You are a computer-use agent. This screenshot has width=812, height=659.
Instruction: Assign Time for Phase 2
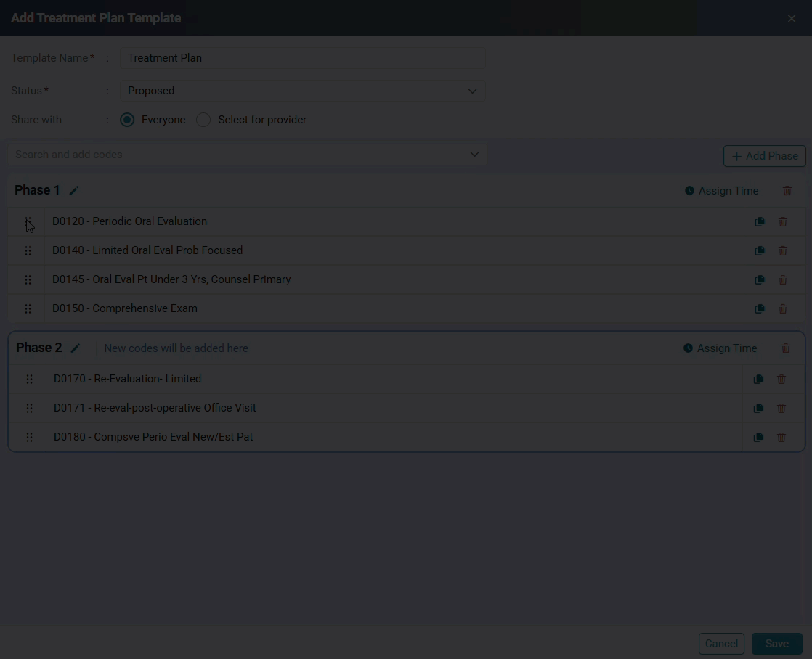720,348
